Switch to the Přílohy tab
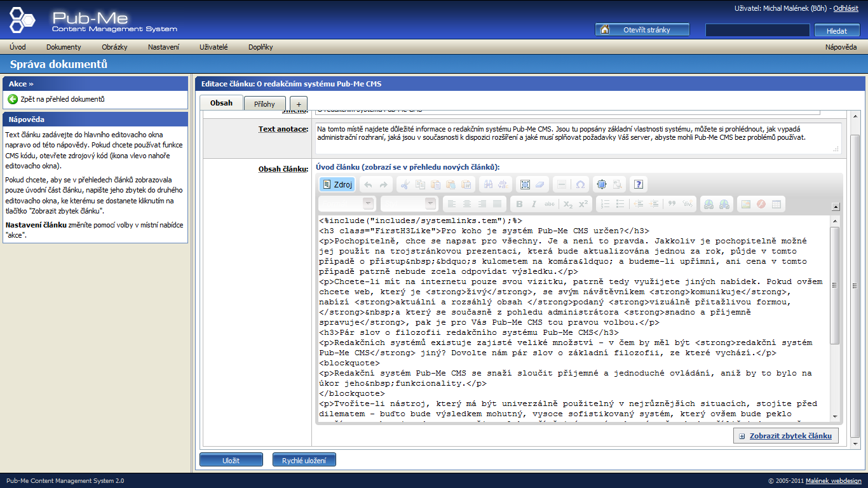 pos(265,104)
